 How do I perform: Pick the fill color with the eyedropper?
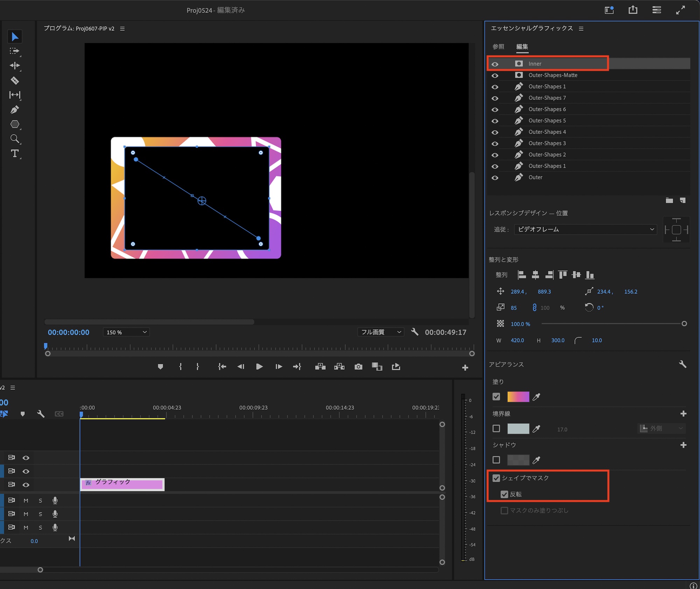point(536,397)
